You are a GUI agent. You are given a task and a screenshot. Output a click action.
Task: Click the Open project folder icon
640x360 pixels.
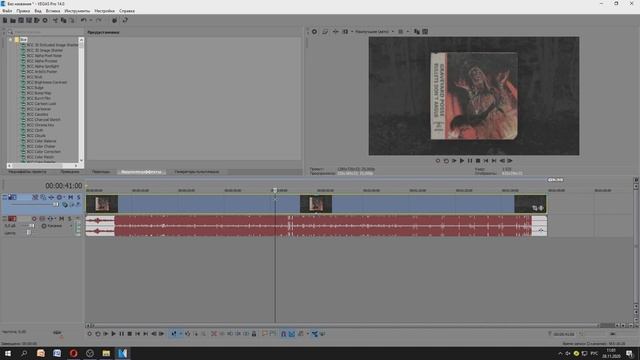pyautogui.click(x=13, y=20)
